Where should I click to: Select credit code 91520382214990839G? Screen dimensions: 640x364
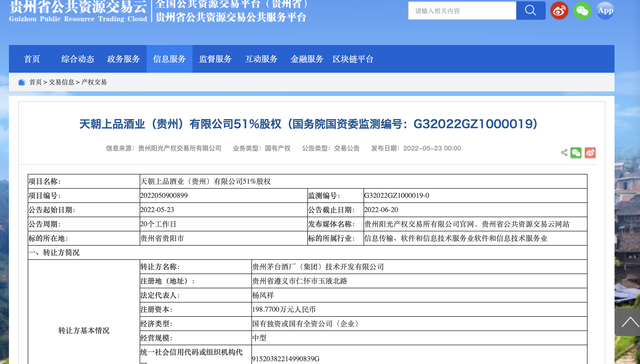pyautogui.click(x=286, y=359)
